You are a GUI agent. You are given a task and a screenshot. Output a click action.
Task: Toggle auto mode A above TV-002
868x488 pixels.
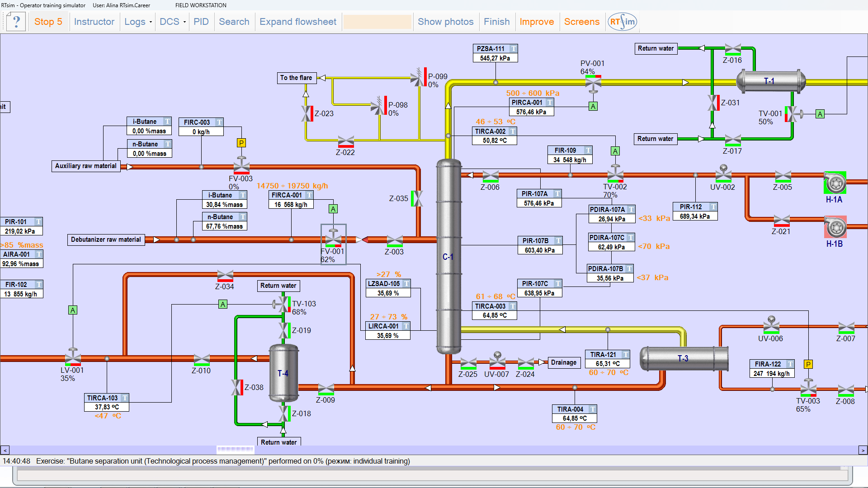[615, 151]
